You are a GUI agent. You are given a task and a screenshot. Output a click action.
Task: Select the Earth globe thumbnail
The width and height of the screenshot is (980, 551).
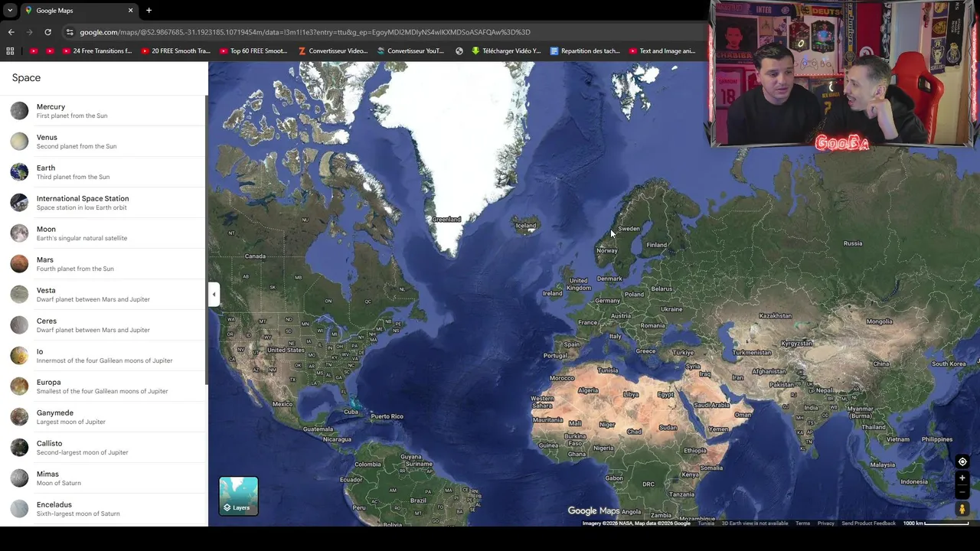tap(19, 172)
